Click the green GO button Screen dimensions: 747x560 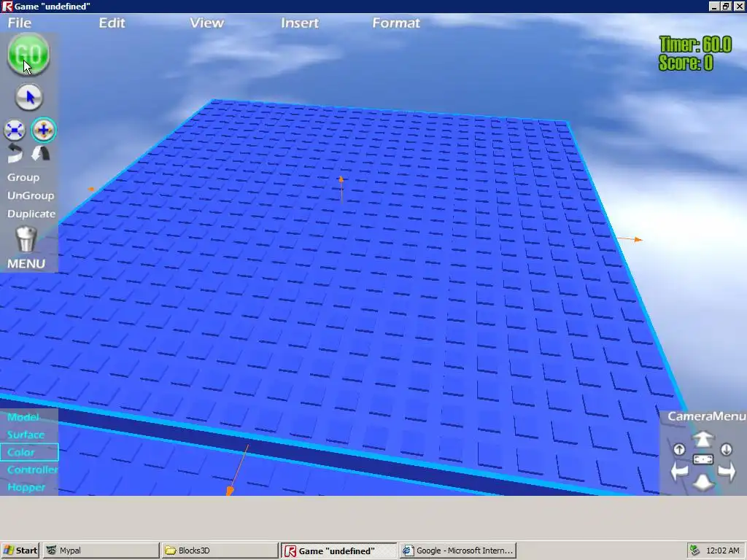coord(28,54)
